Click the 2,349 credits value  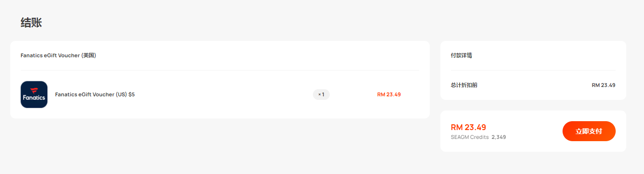pos(499,137)
